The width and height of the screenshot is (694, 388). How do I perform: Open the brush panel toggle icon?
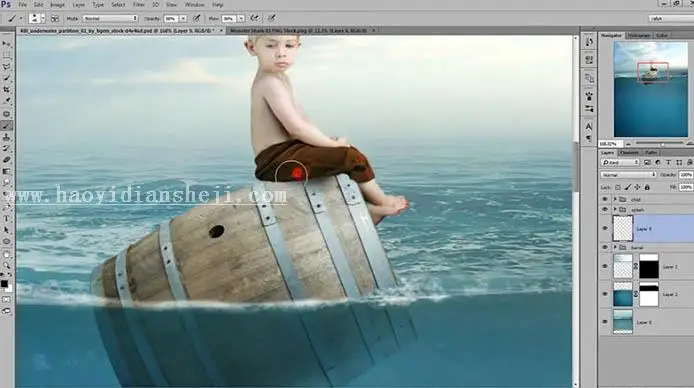(55, 19)
